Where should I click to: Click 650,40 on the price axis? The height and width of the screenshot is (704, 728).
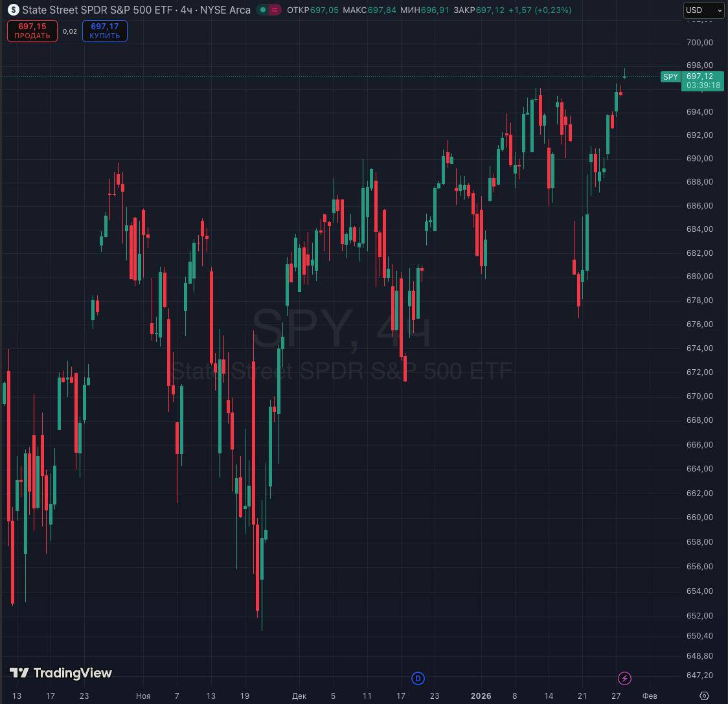click(700, 636)
